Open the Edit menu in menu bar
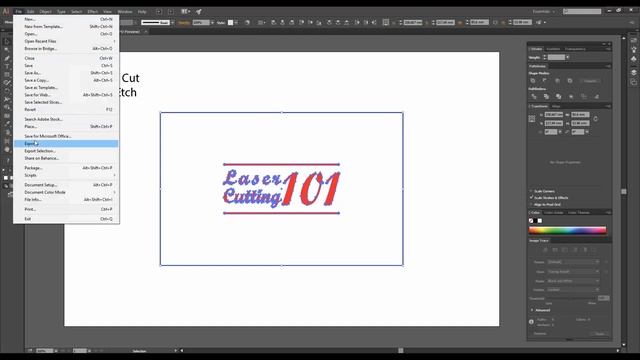 [x=31, y=11]
